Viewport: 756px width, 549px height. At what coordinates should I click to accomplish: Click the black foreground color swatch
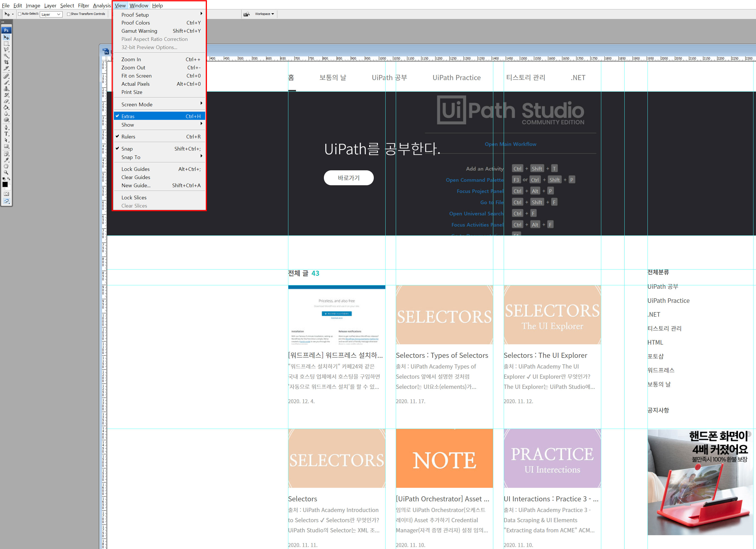click(x=5, y=184)
